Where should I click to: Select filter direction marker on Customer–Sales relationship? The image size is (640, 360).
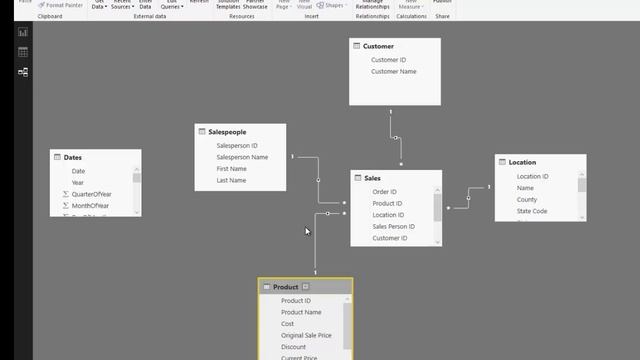pyautogui.click(x=395, y=138)
